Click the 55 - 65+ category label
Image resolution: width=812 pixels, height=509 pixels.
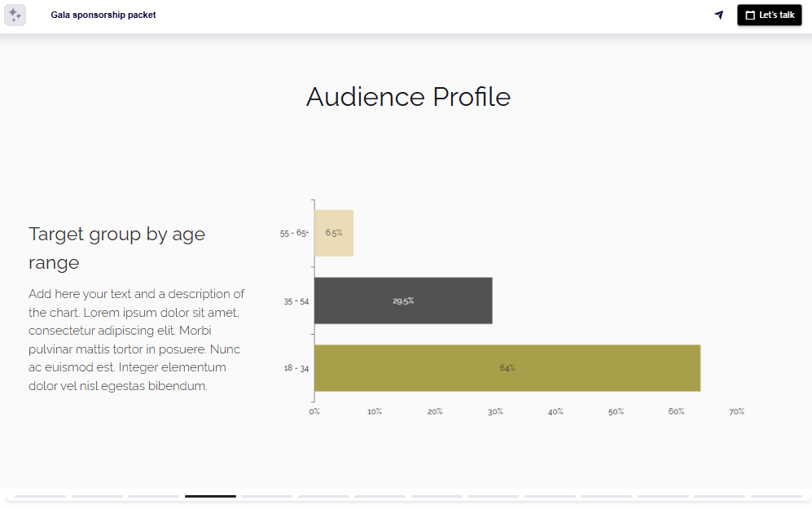pyautogui.click(x=292, y=232)
